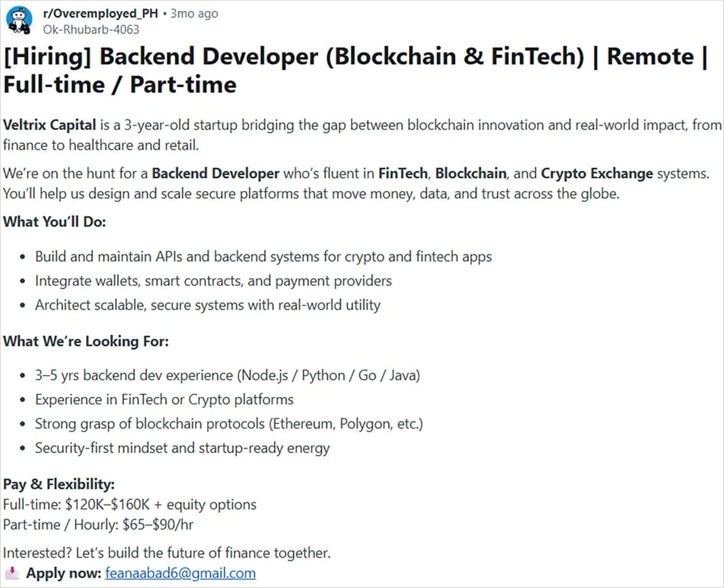The width and height of the screenshot is (724, 588).
Task: Click the "Security-first mindset" bullet
Action: [x=182, y=448]
